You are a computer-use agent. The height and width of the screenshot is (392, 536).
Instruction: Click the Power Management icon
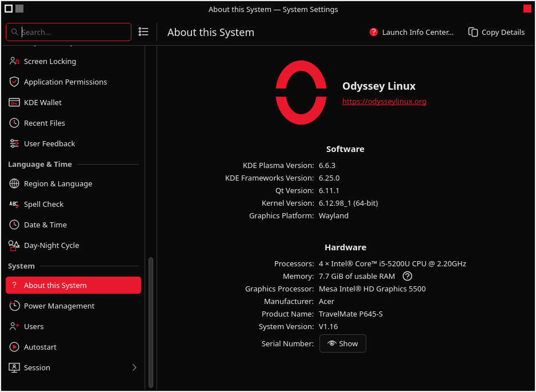click(x=14, y=306)
